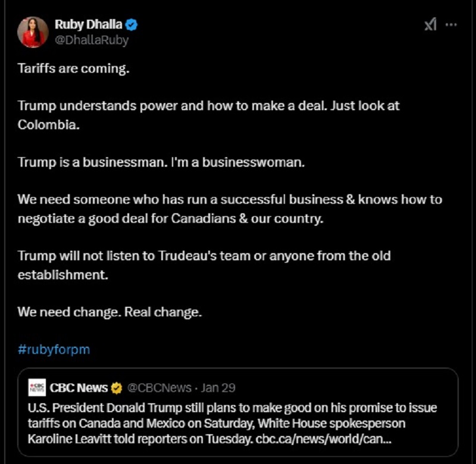Click the "We need change. Real change." line
This screenshot has width=476, height=464.
109,312
